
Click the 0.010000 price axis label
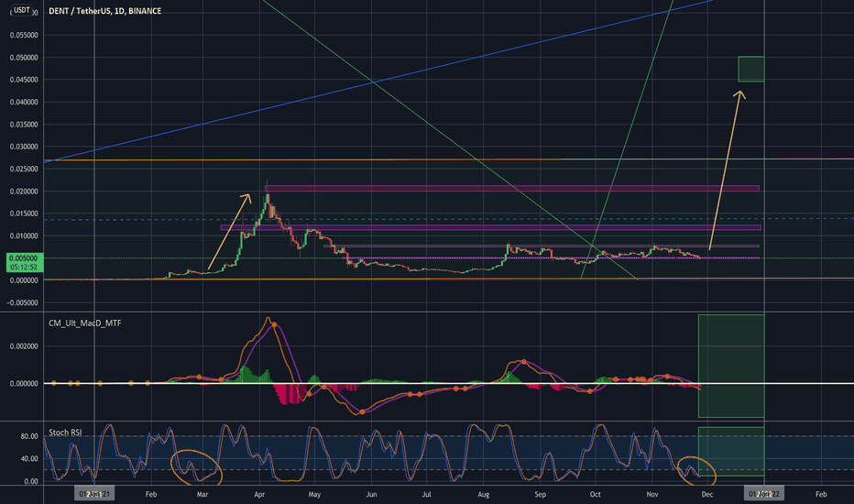pos(24,236)
